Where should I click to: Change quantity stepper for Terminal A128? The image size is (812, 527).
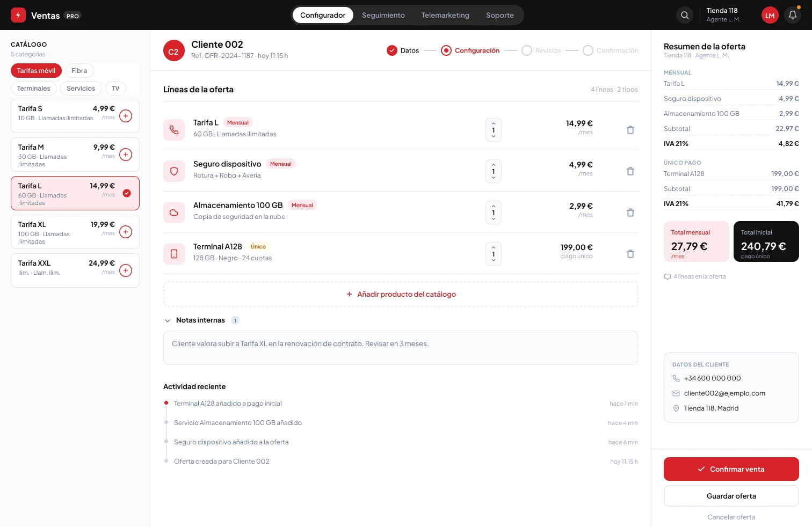494,254
